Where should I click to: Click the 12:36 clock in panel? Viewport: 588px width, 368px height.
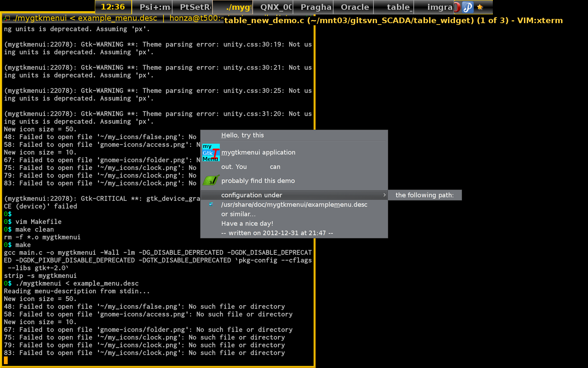click(113, 7)
